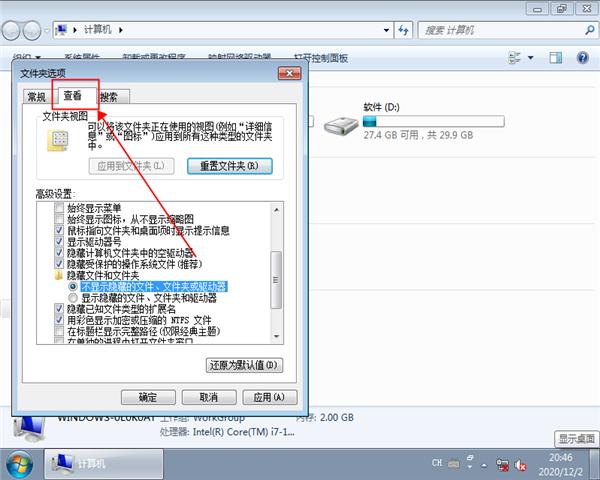Screen dimensions: 600x480
Task: Toggle 显示驱动器号 checkbox
Action: 59,242
